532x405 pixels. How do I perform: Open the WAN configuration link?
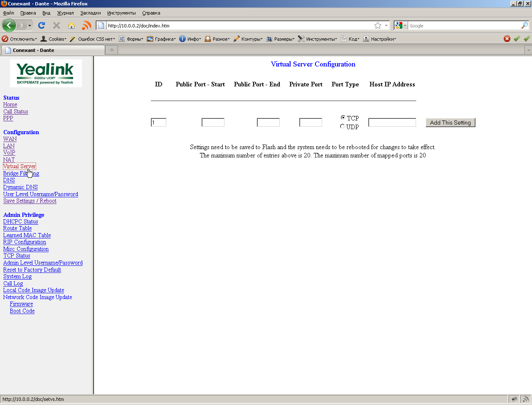(x=10, y=139)
